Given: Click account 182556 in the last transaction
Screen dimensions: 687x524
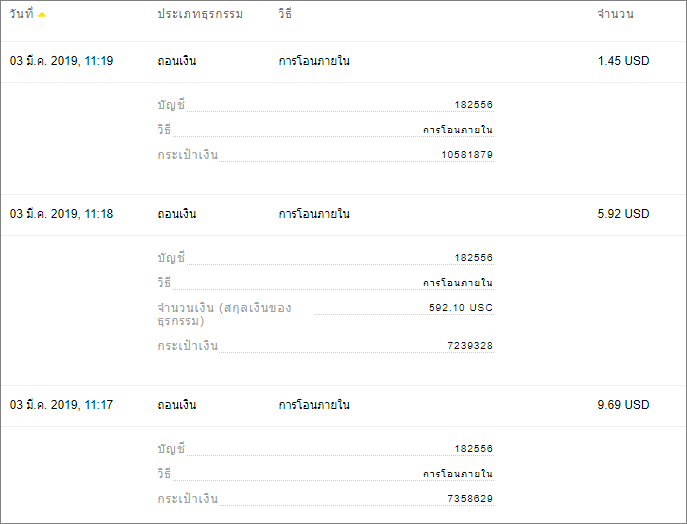Looking at the screenshot, I should point(473,449).
